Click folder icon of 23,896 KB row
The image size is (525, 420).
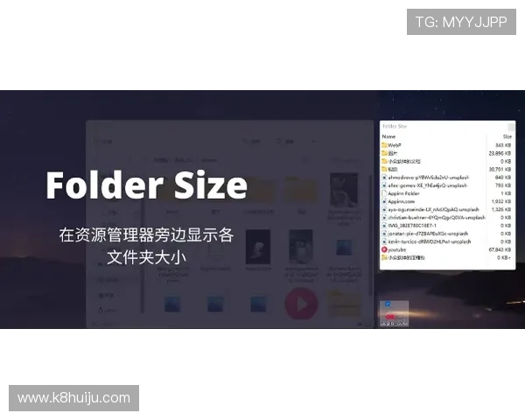384,153
